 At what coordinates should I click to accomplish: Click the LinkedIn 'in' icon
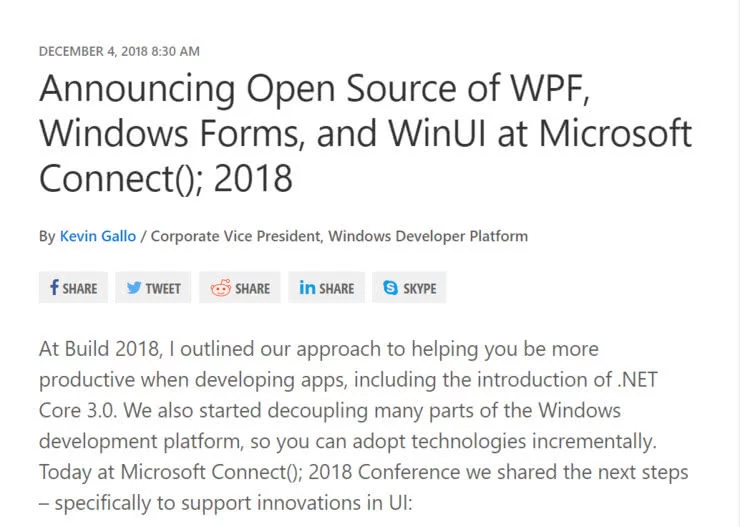(307, 288)
